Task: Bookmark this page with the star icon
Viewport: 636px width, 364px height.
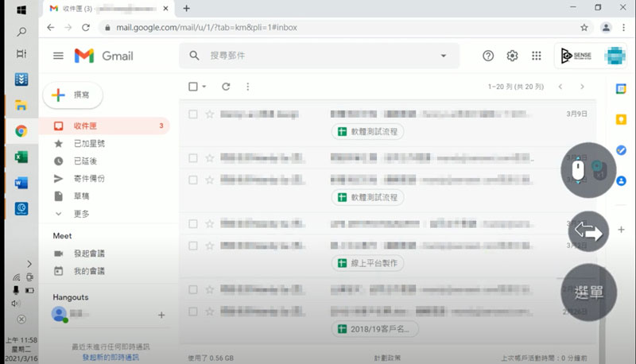Action: point(584,28)
